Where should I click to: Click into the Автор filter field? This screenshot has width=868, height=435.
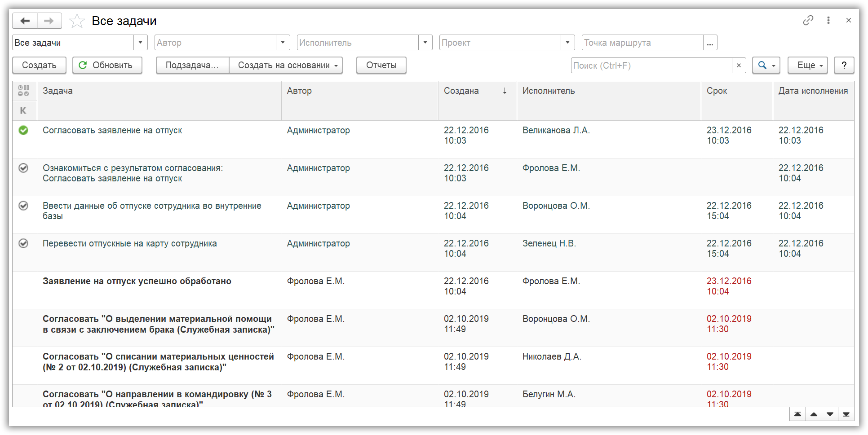click(215, 43)
